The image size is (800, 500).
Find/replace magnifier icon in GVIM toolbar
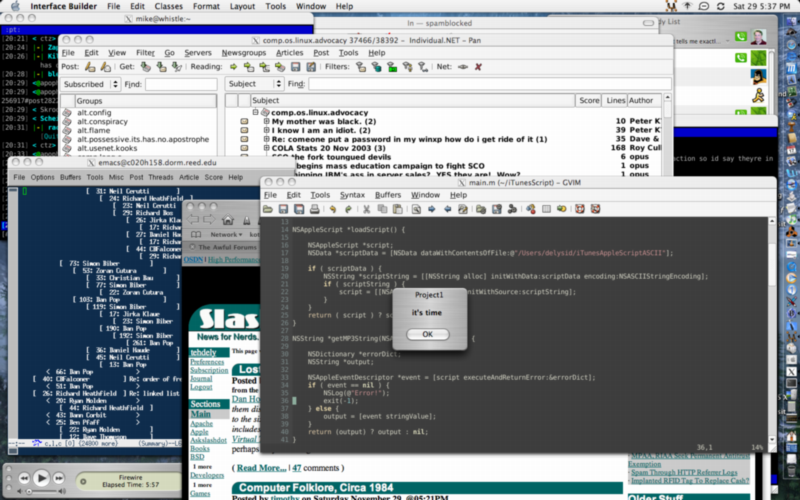[x=416, y=209]
